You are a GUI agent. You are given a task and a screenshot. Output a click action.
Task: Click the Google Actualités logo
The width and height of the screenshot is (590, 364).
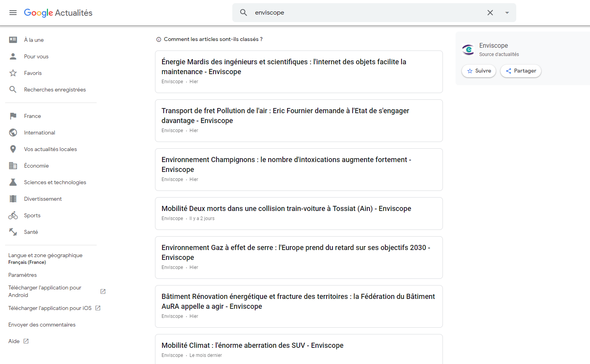point(58,13)
